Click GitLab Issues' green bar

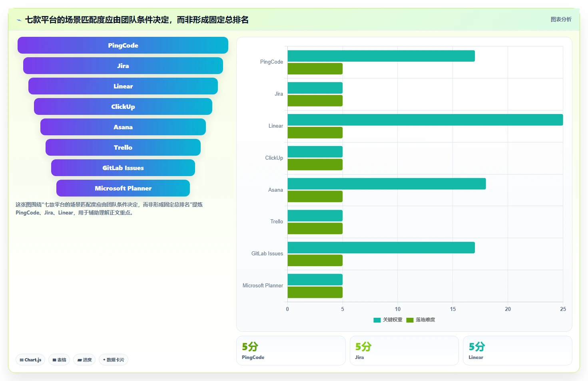coord(315,261)
